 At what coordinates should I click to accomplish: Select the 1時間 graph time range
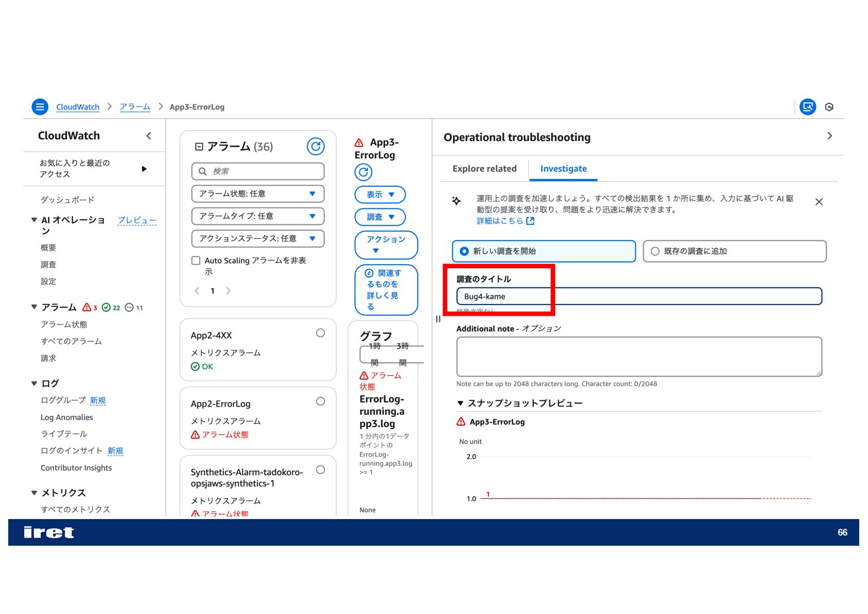374,354
